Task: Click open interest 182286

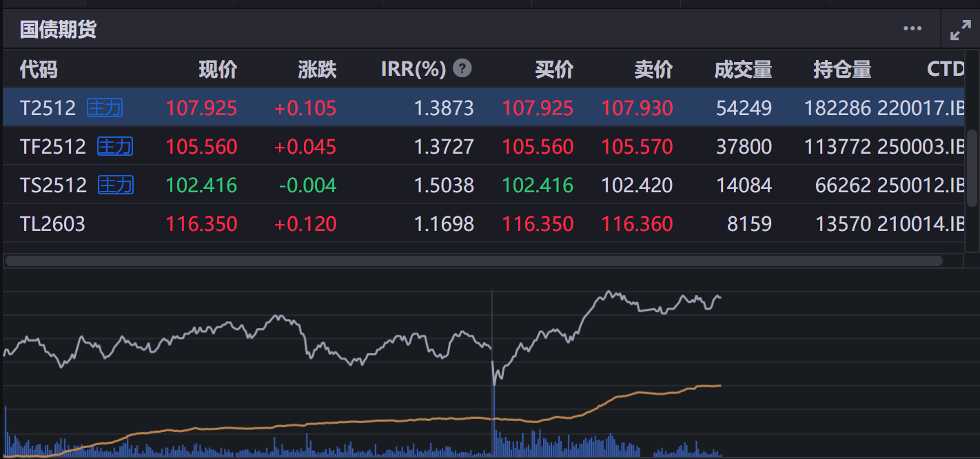Action: (x=837, y=108)
